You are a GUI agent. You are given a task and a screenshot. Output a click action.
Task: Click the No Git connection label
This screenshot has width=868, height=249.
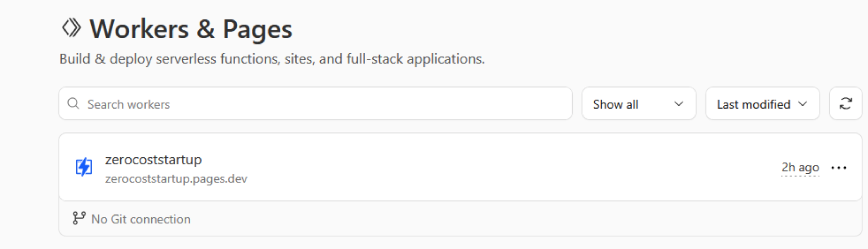coord(141,219)
